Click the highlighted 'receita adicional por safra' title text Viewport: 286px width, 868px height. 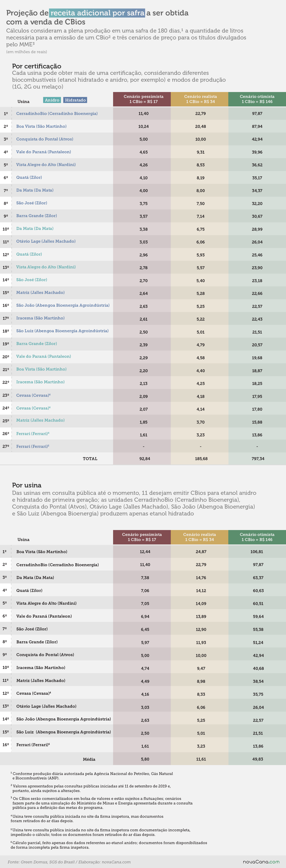point(98,13)
